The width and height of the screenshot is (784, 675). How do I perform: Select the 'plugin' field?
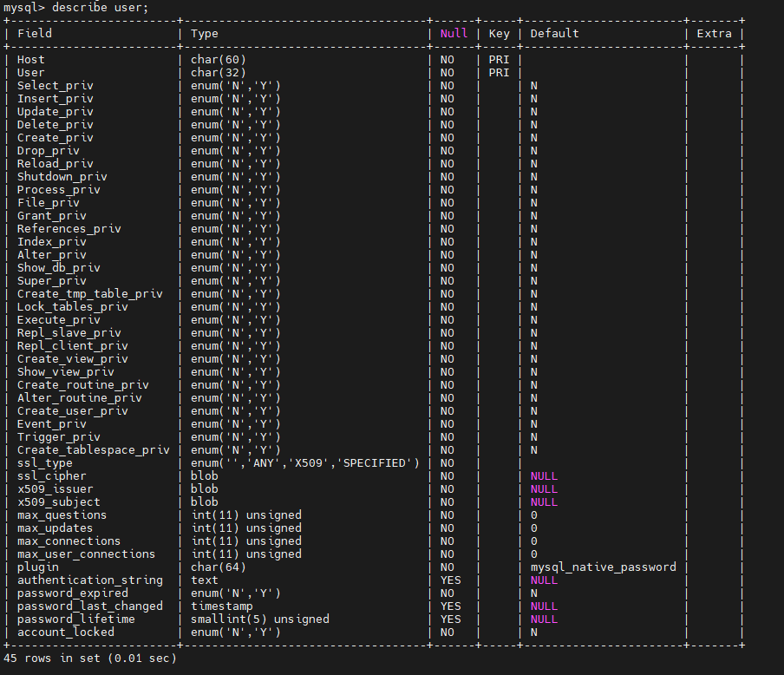pos(37,567)
